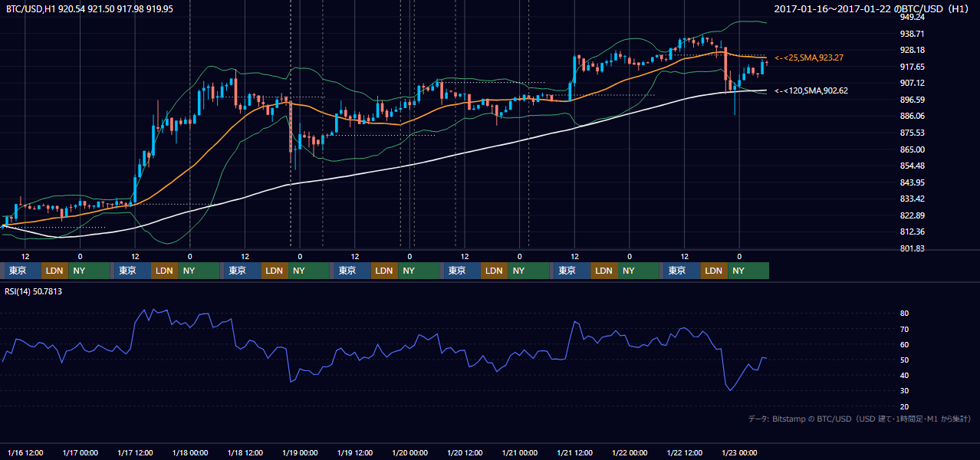Click price axis value 801.83
Screen dimensions: 980x460
(x=912, y=248)
